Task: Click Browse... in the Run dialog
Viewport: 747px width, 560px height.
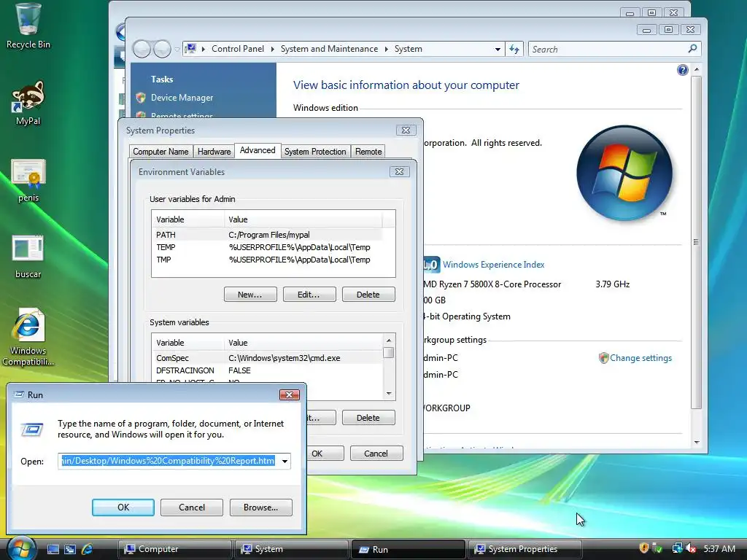Action: click(x=260, y=507)
